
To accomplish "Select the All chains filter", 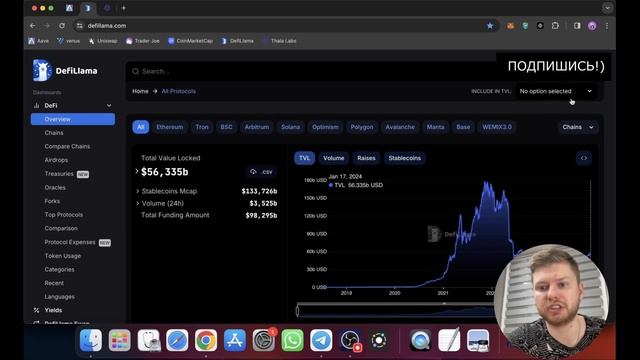I will (x=140, y=127).
